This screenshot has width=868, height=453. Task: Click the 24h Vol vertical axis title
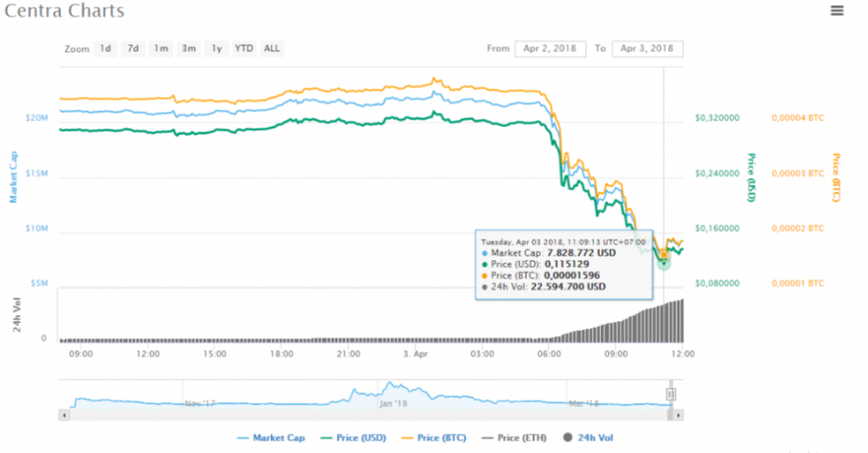click(17, 315)
